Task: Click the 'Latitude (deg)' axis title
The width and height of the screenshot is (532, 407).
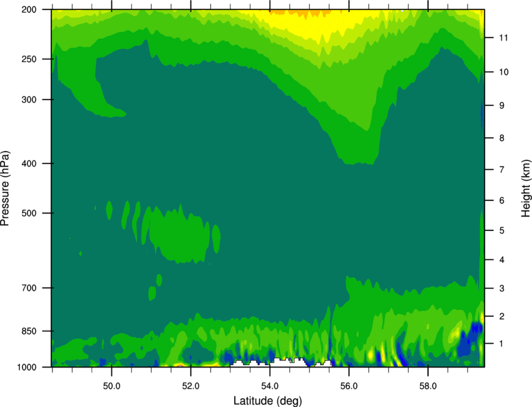Action: (x=268, y=401)
